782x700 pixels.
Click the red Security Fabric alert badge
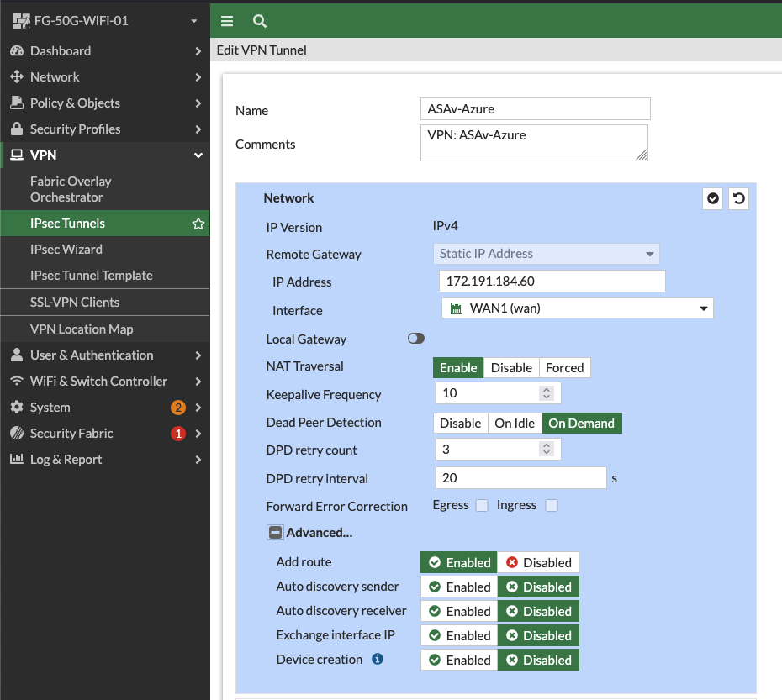[x=178, y=434]
